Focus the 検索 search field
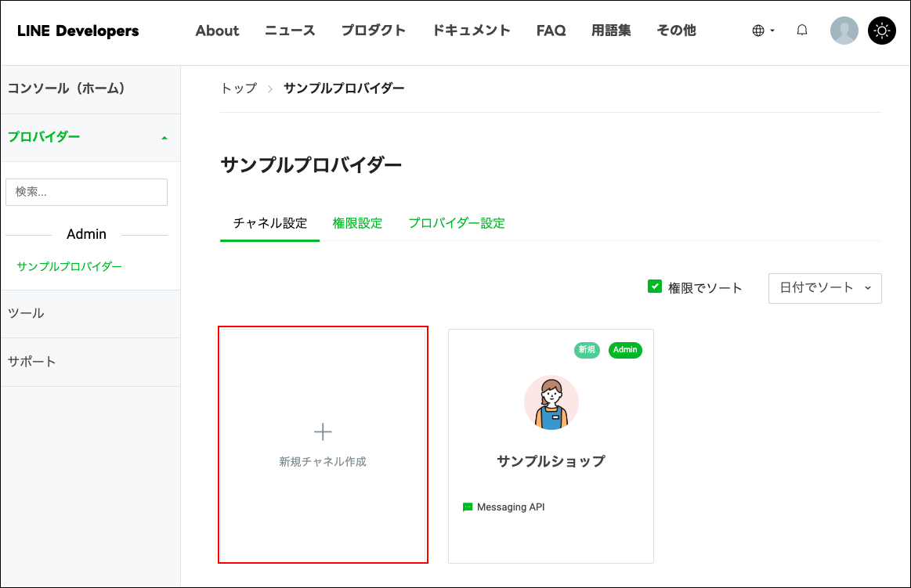This screenshot has height=588, width=911. [87, 192]
